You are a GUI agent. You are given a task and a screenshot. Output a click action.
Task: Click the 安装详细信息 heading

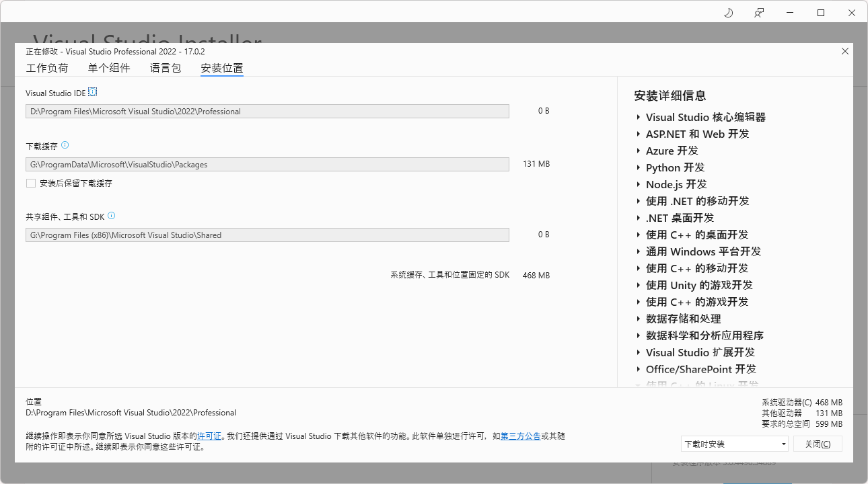coord(670,95)
